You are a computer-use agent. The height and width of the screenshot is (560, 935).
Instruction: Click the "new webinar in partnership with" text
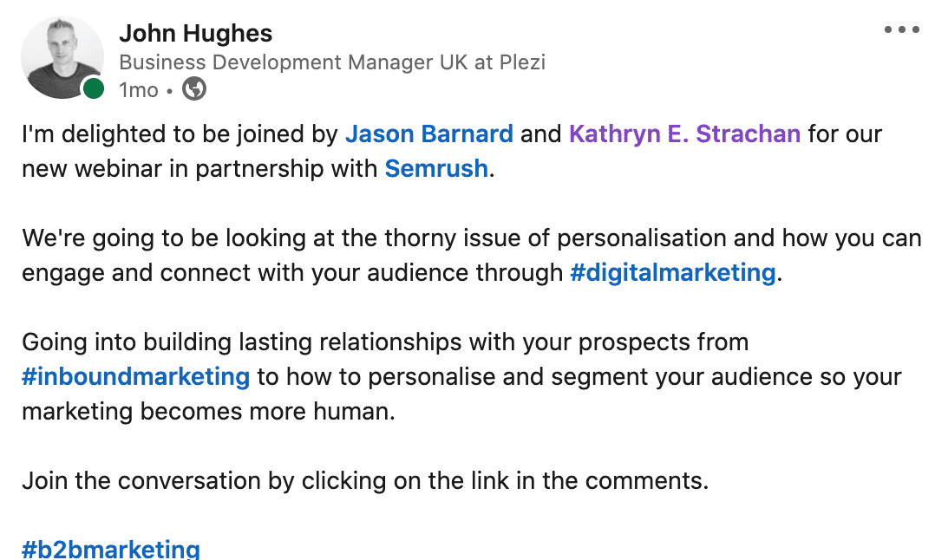(x=199, y=169)
